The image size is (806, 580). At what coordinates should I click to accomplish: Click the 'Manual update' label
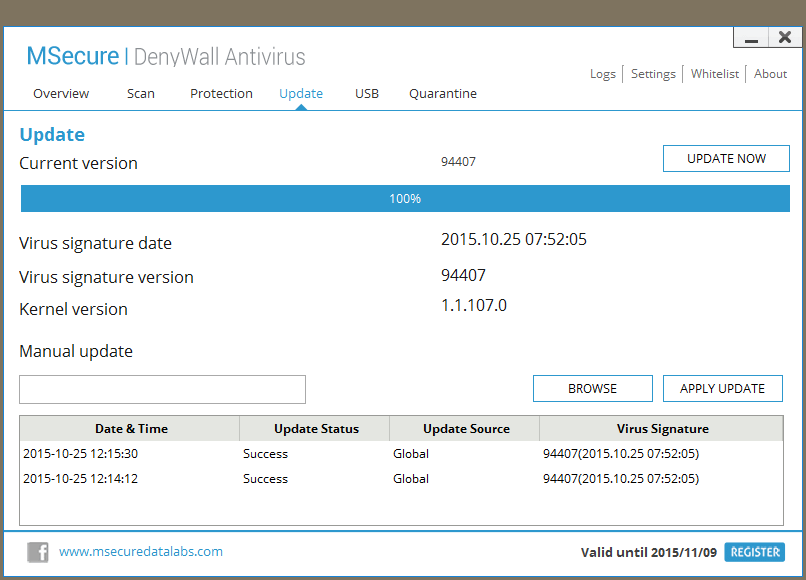76,352
